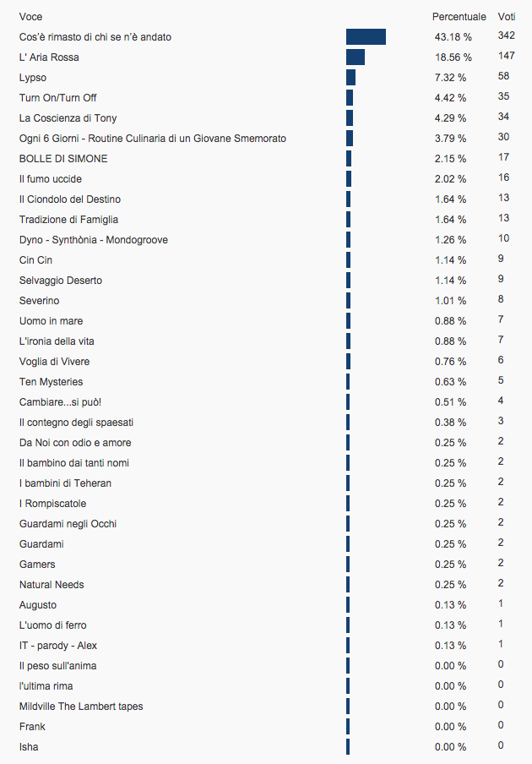Click the 342 votes value
532x764 pixels.
pyautogui.click(x=506, y=35)
